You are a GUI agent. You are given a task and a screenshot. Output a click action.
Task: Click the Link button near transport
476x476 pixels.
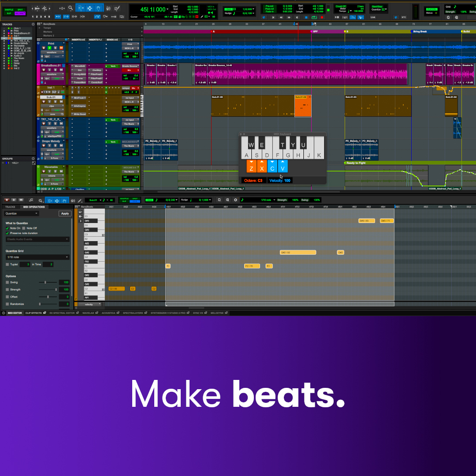click(x=373, y=17)
